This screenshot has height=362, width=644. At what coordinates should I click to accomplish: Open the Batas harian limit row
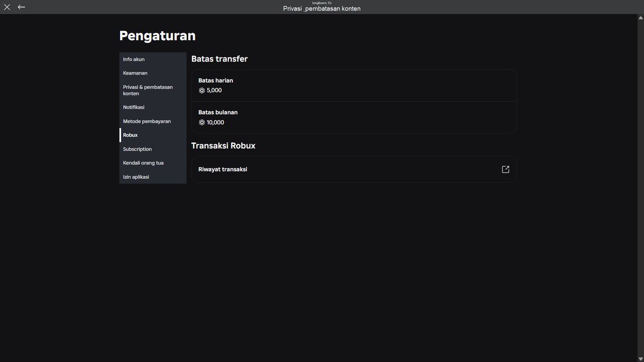tap(354, 85)
